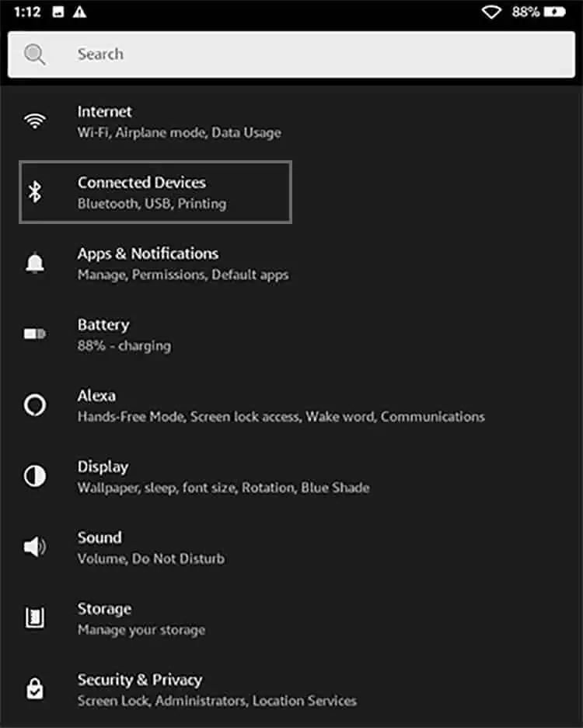Viewport: 583px width, 728px height.
Task: Tap the charging battery icon in status bar
Action: click(555, 12)
